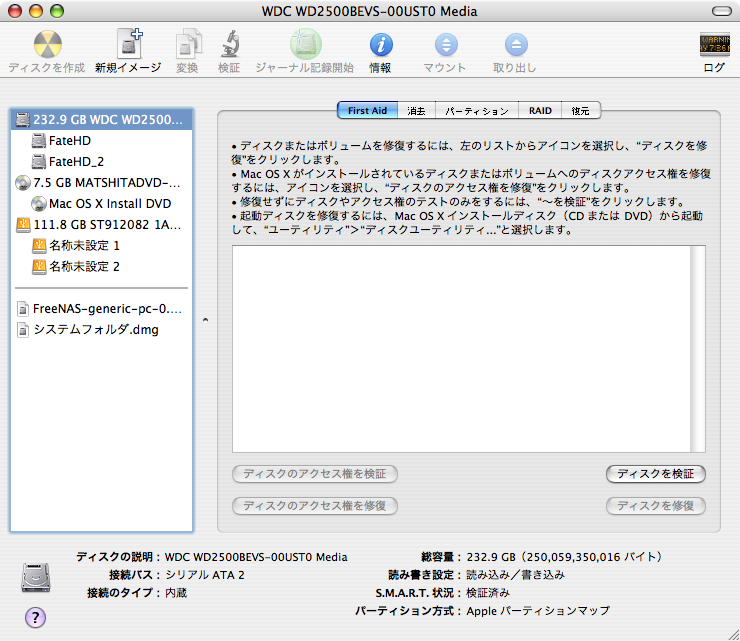Click the disk icon of 232.9 GB WDC WD2500
The width and height of the screenshot is (740, 641).
[x=23, y=119]
